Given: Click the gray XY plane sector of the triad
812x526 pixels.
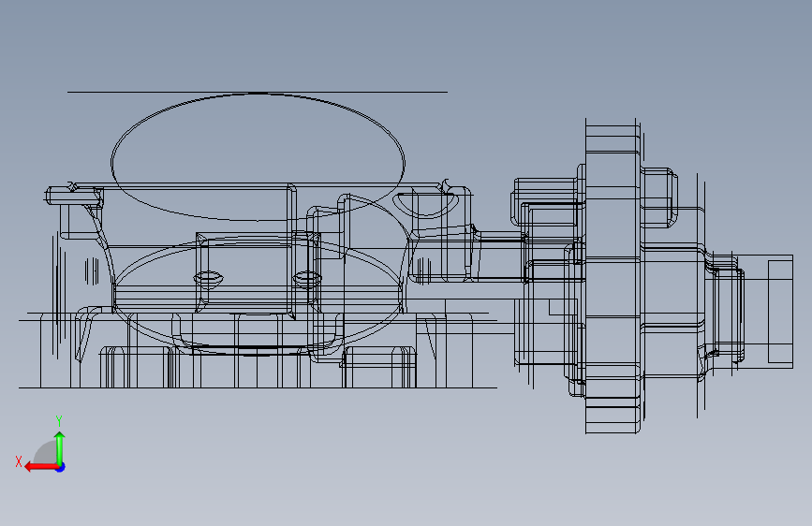Looking at the screenshot, I should tap(47, 453).
